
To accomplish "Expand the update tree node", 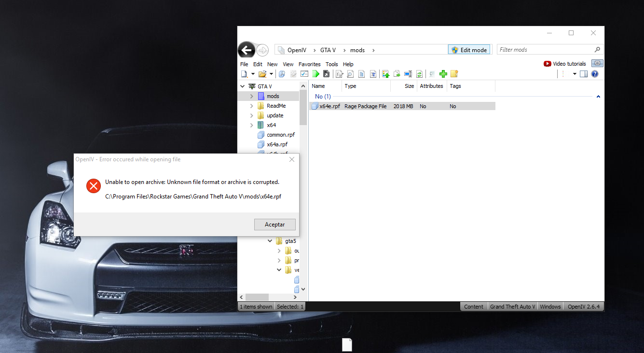I will coord(251,115).
